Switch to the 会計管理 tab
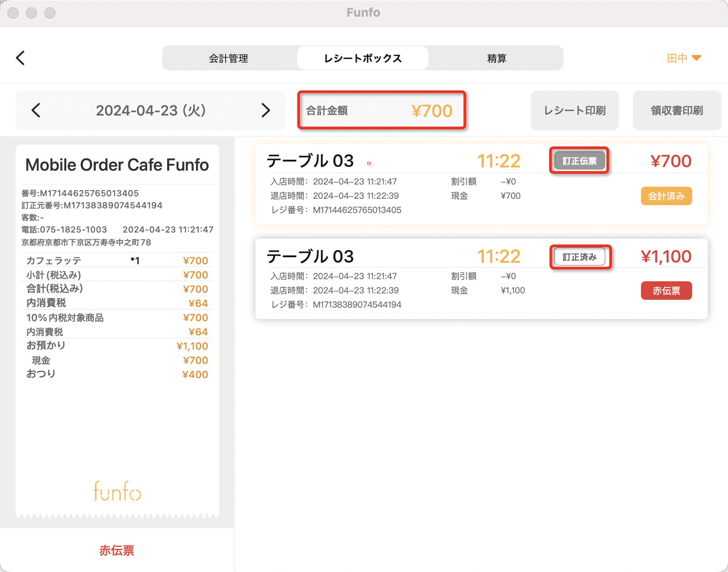 [x=229, y=58]
